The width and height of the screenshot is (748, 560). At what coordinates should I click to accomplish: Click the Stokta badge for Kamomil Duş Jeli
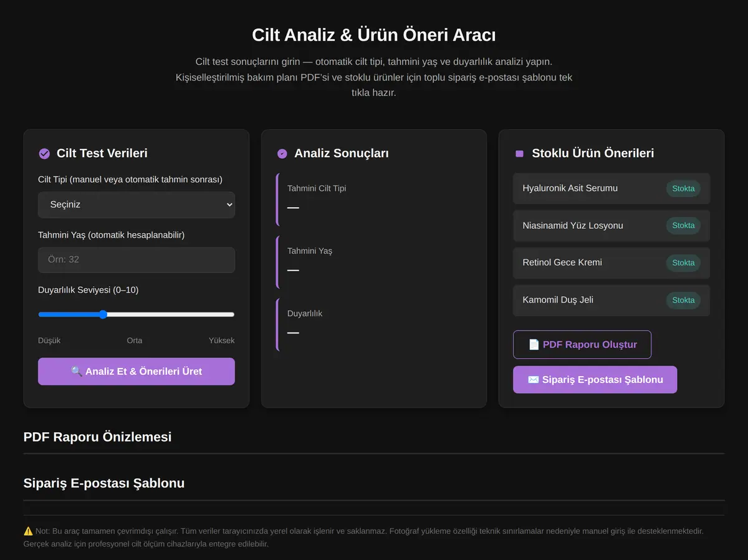pyautogui.click(x=683, y=301)
